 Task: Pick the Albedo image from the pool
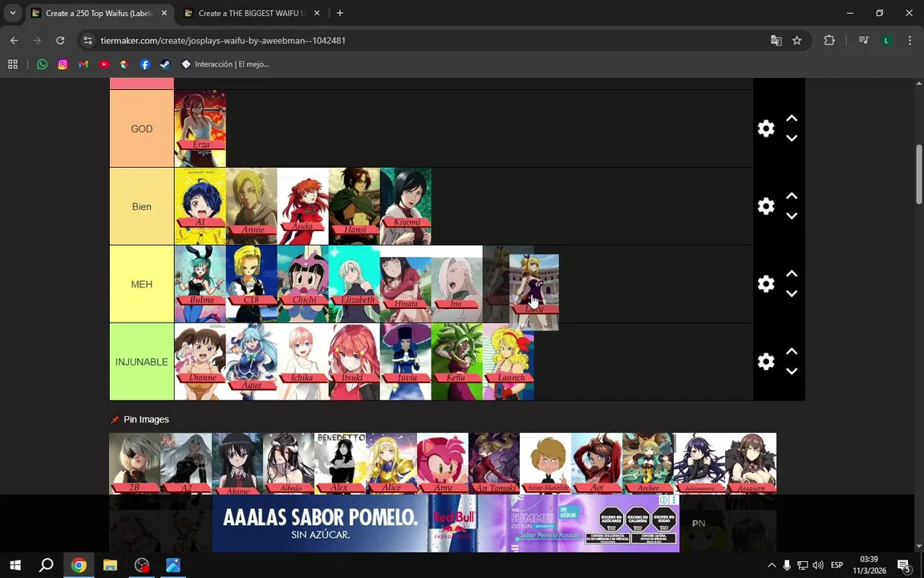click(289, 463)
